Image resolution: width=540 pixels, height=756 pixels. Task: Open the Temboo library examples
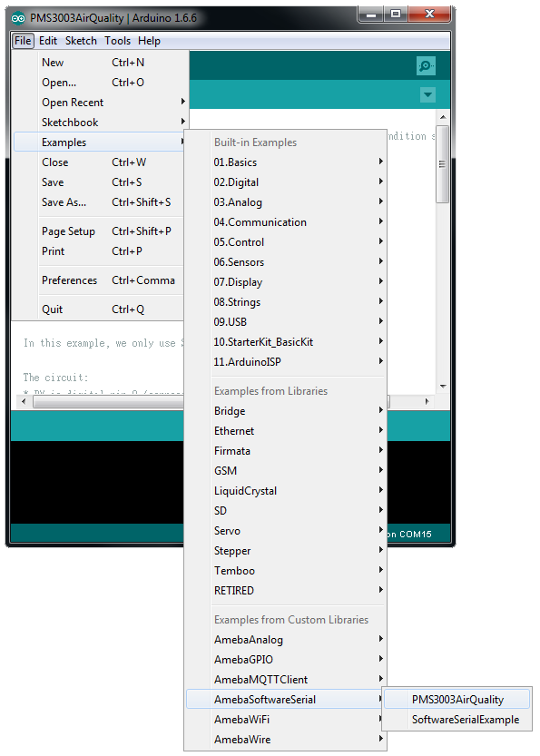(x=286, y=571)
